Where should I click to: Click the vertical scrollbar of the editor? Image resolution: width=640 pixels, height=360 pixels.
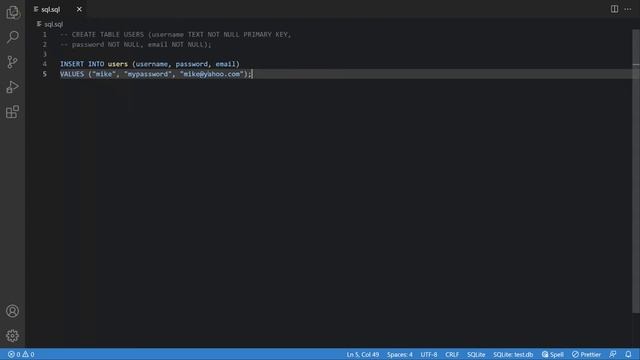click(636, 171)
